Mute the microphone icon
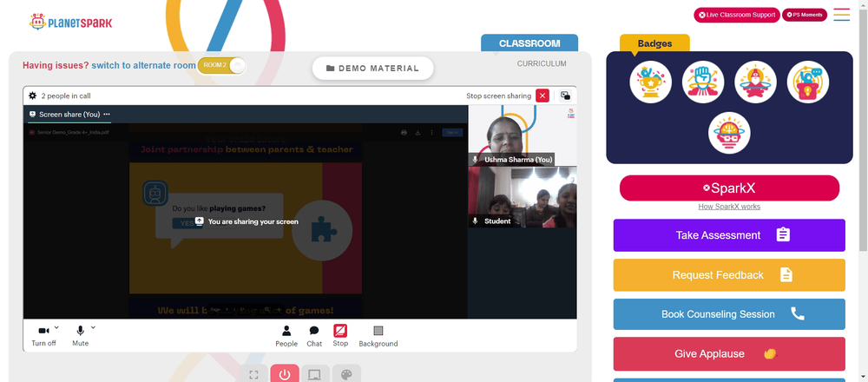Image resolution: width=868 pixels, height=382 pixels. [x=80, y=331]
